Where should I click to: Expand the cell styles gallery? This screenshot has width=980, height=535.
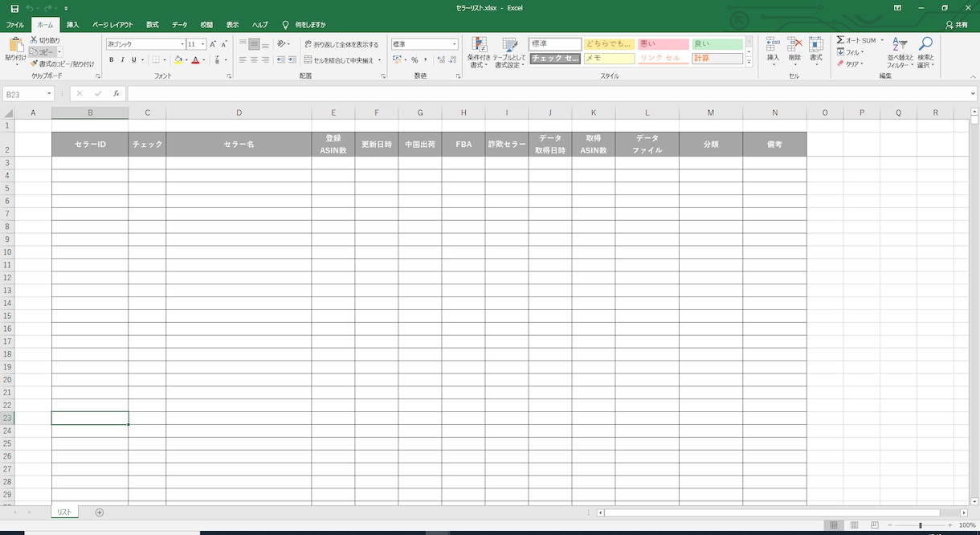749,62
